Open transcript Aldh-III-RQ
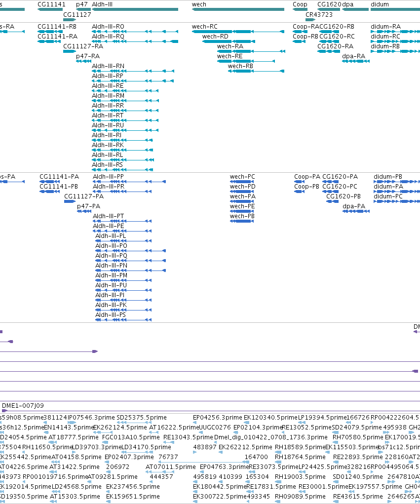This screenshot has width=420, height=504. click(108, 37)
